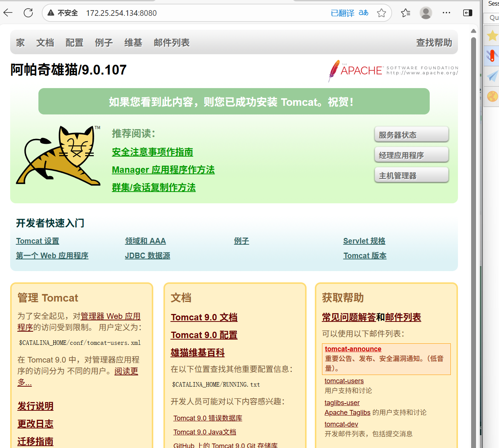
Task: Open Tomcat 9.0 Java文档 link
Action: pyautogui.click(x=205, y=432)
